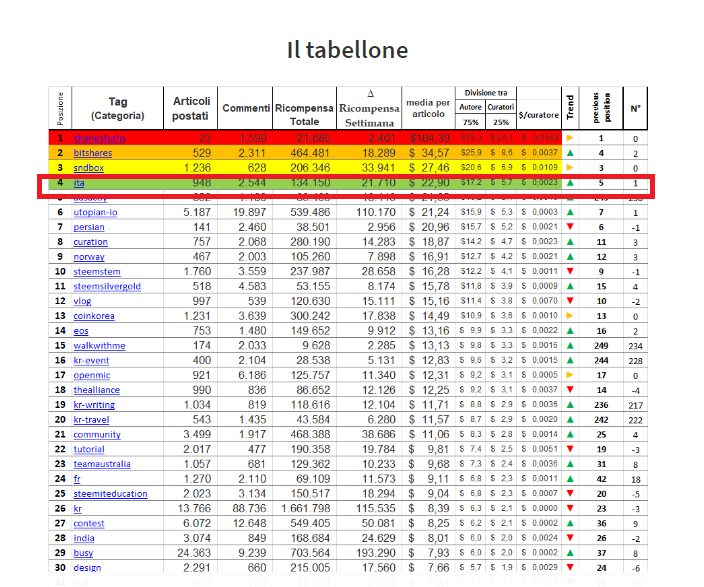The image size is (704, 587).
Task: Open the kr-writing tag link
Action: pos(94,405)
